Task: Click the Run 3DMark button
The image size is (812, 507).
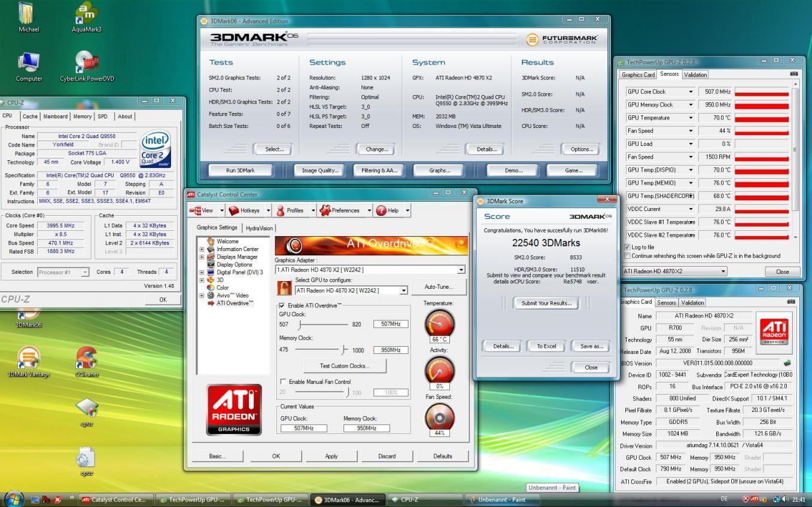Action: [240, 170]
